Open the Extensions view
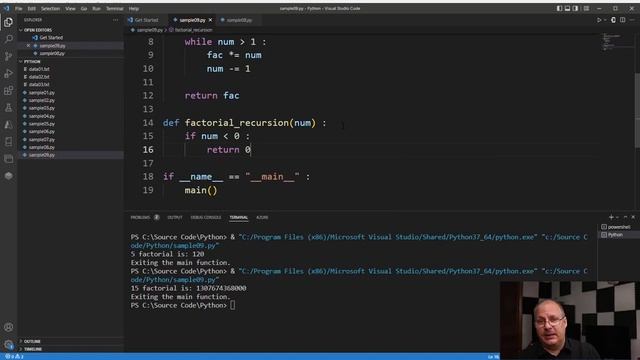The height and width of the screenshot is (360, 640). [8, 91]
